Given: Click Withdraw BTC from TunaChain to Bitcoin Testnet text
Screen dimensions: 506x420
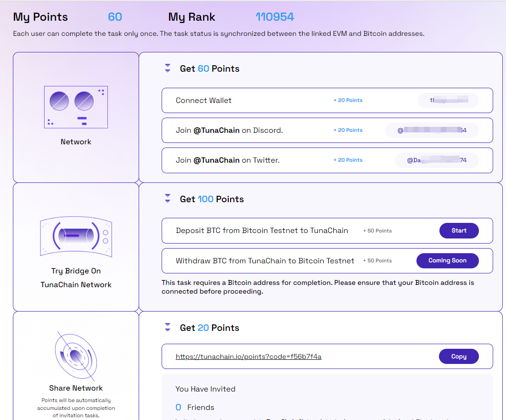Looking at the screenshot, I should click(265, 261).
